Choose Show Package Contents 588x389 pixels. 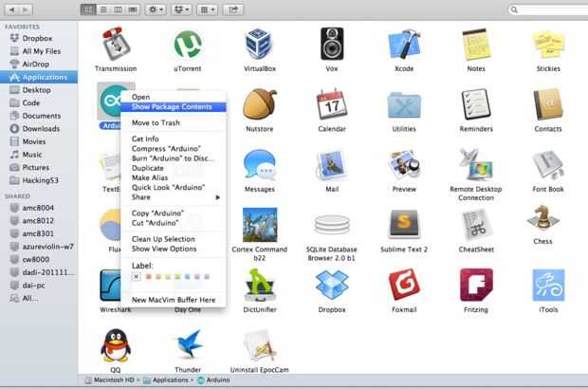click(x=174, y=107)
